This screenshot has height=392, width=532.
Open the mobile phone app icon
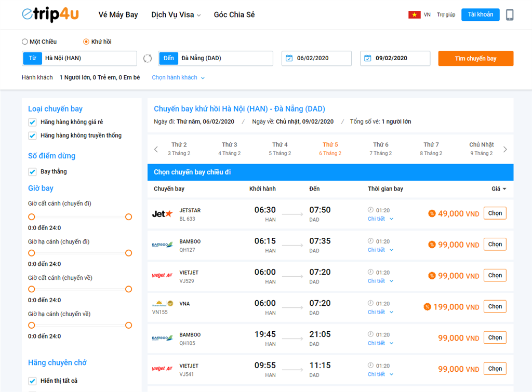pyautogui.click(x=509, y=15)
